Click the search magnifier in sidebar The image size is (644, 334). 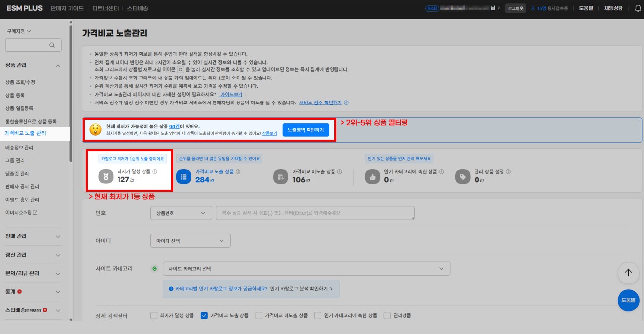[52, 45]
